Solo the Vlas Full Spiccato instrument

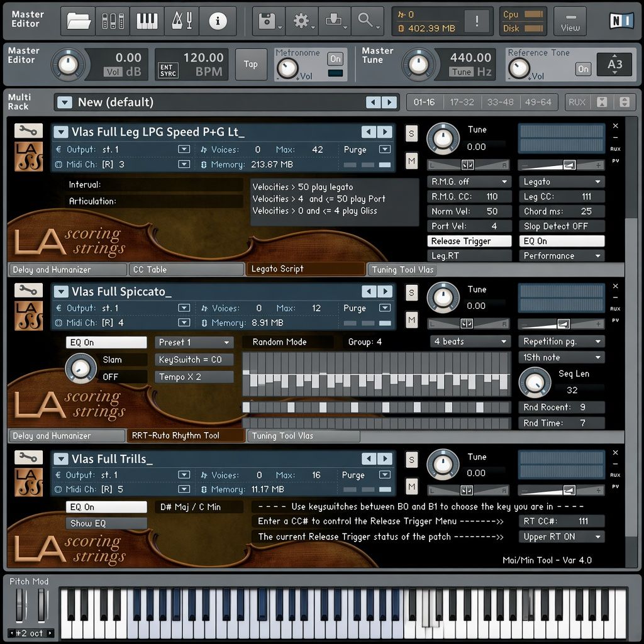pos(411,293)
